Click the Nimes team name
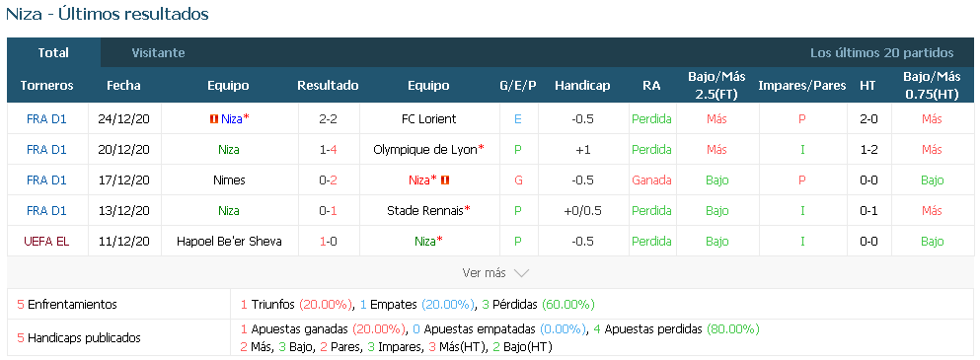Image resolution: width=980 pixels, height=360 pixels. [x=229, y=180]
